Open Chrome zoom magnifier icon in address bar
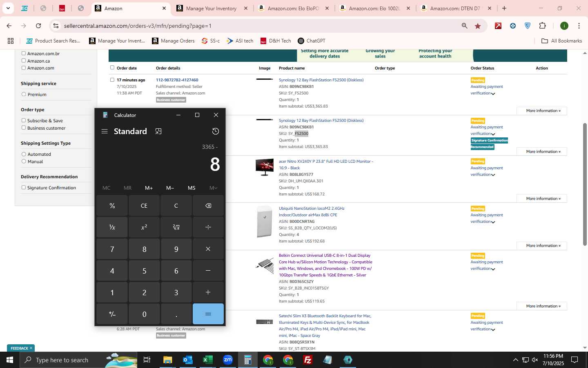Viewport: 588px width, 368px height. pyautogui.click(x=464, y=26)
